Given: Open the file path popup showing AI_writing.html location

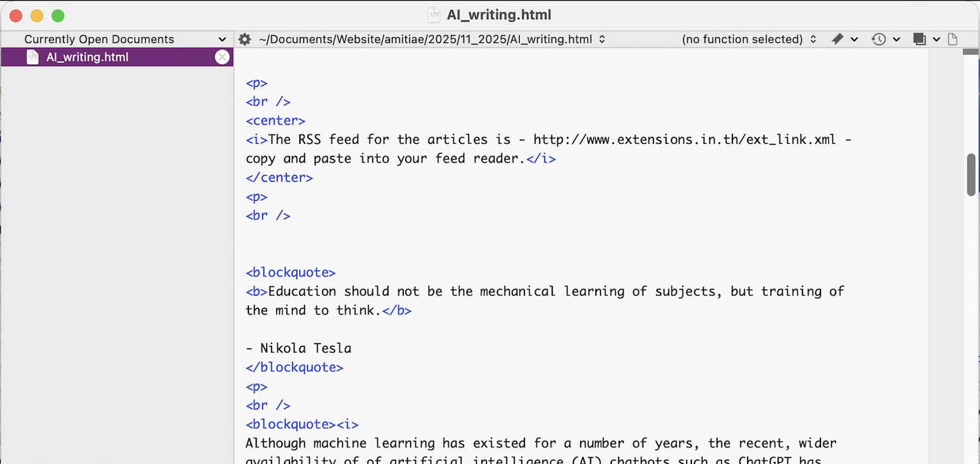Looking at the screenshot, I should tap(424, 39).
